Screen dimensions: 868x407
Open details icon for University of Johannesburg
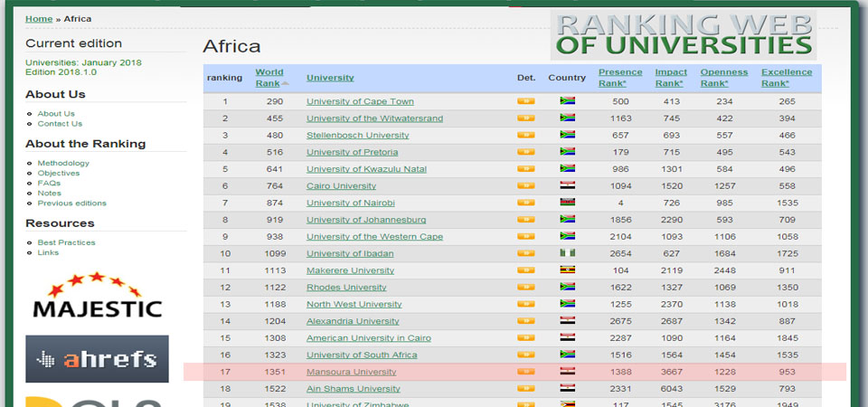point(526,219)
